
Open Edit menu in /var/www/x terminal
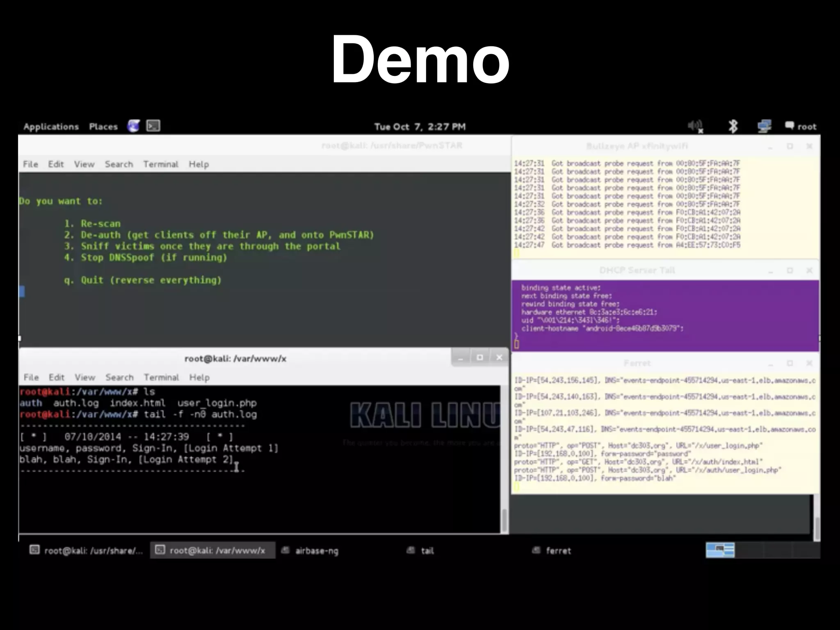click(57, 377)
